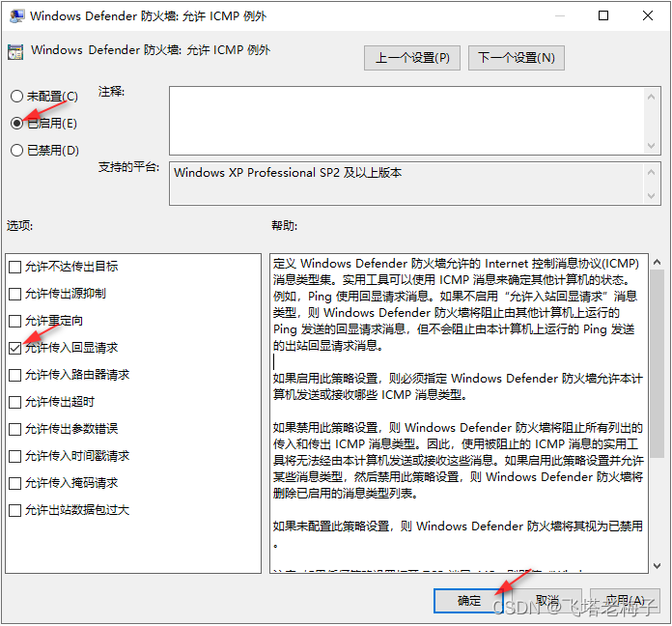The height and width of the screenshot is (626, 672).
Task: Go to next setting 下一个设置(N)
Action: tap(516, 58)
